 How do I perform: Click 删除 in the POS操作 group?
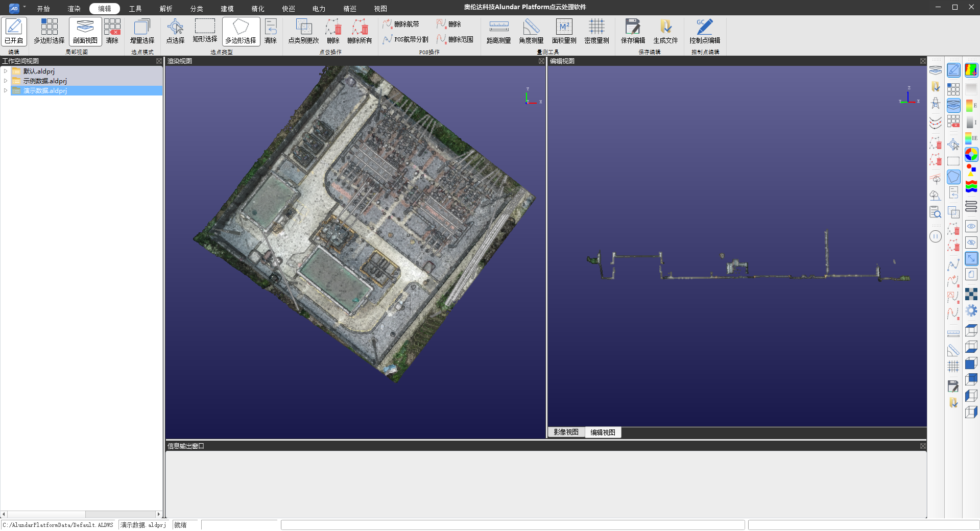pyautogui.click(x=449, y=24)
